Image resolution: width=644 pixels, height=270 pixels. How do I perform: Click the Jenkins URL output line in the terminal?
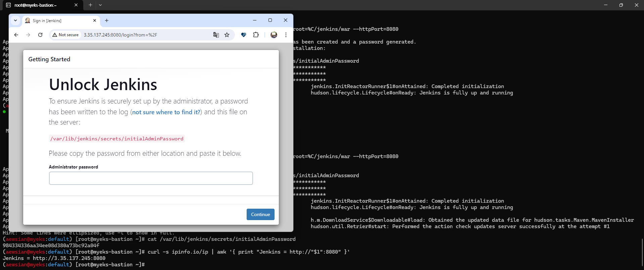(54, 258)
